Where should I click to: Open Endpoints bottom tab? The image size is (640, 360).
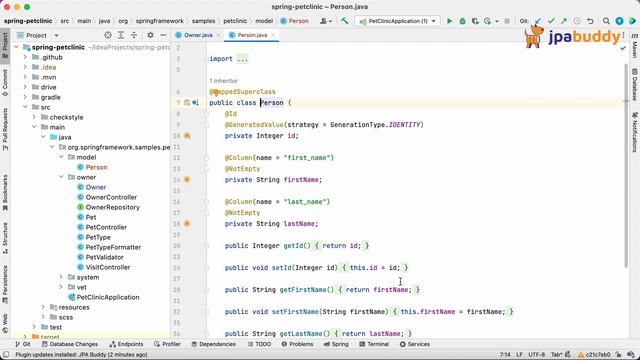click(127, 344)
